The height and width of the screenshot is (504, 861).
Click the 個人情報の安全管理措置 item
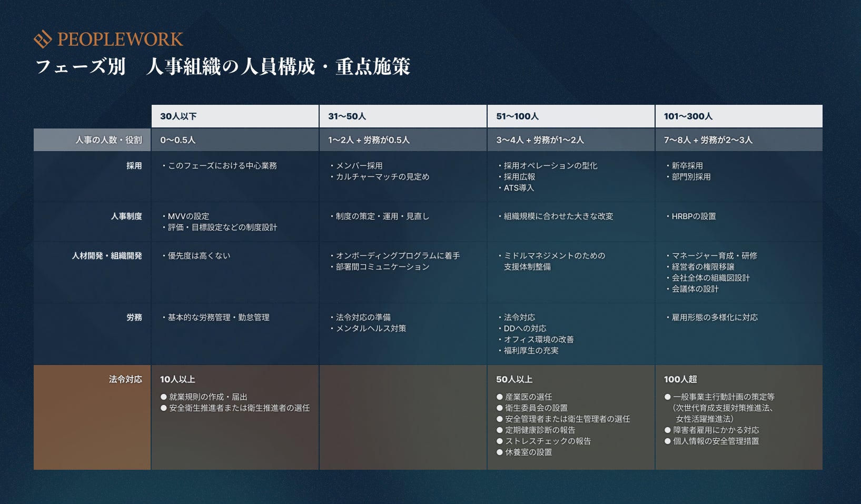tap(711, 441)
